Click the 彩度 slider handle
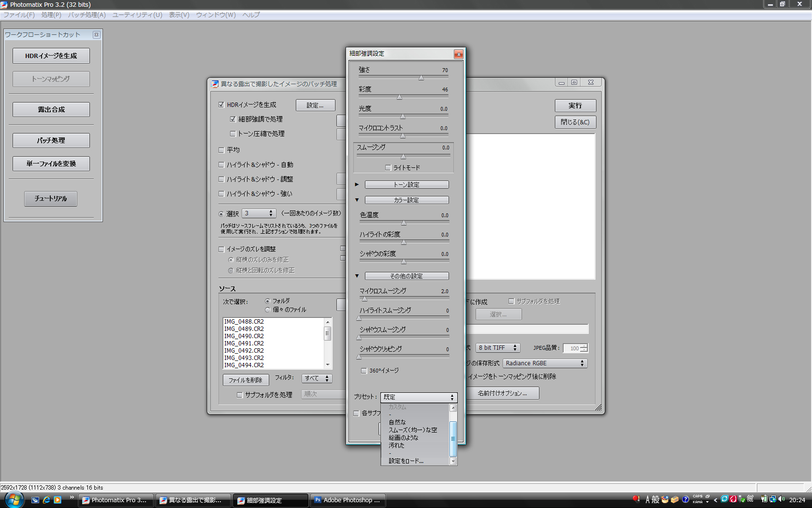 click(x=399, y=97)
